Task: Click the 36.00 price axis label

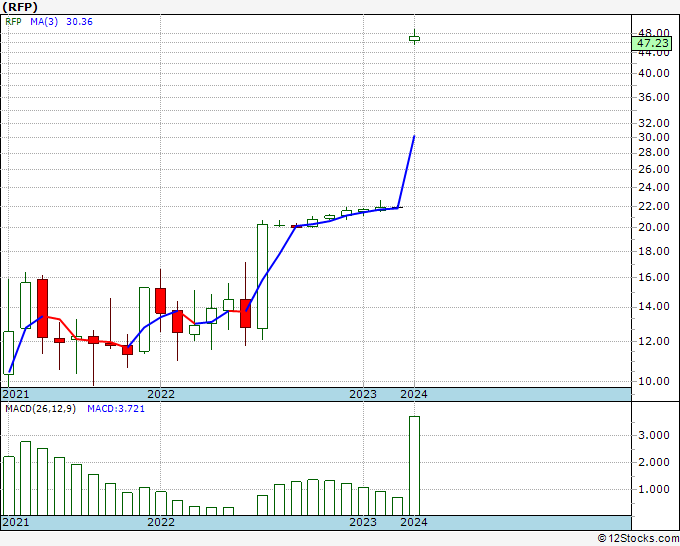Action: click(x=654, y=97)
